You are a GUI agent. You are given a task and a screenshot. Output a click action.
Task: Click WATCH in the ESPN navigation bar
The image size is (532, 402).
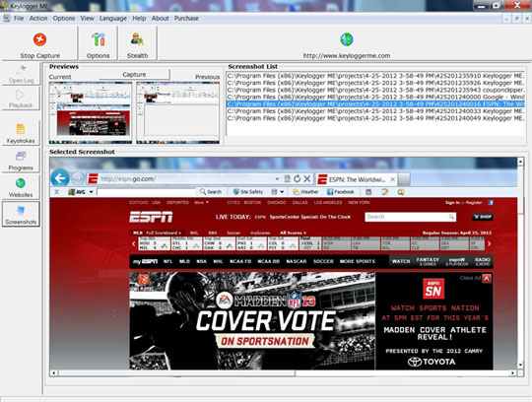(x=401, y=261)
